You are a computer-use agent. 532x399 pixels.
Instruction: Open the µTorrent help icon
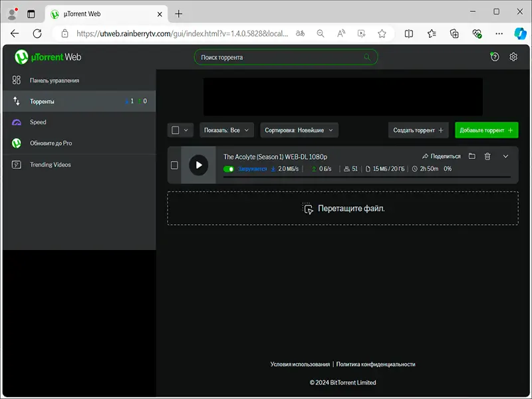(494, 57)
